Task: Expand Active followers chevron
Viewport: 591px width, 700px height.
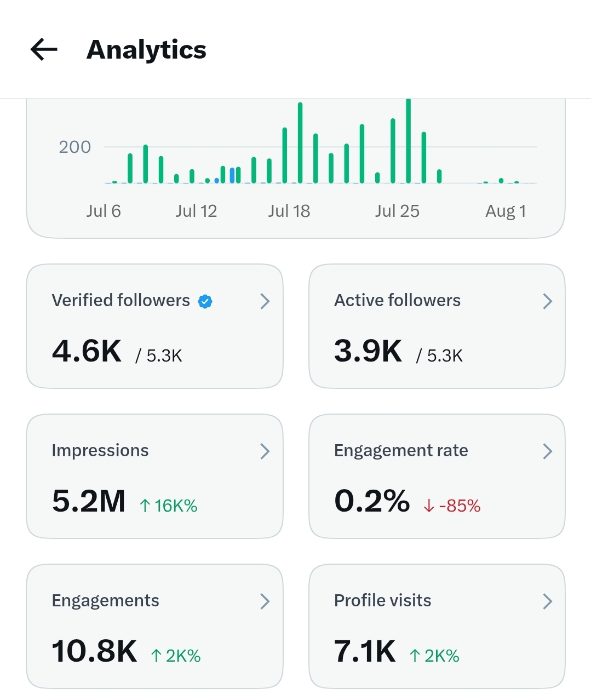Action: 547,301
